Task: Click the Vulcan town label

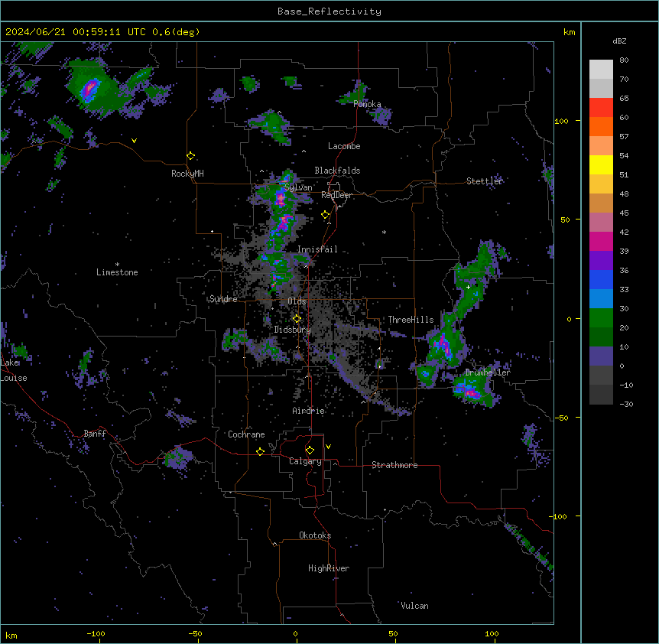Action: 415,606
